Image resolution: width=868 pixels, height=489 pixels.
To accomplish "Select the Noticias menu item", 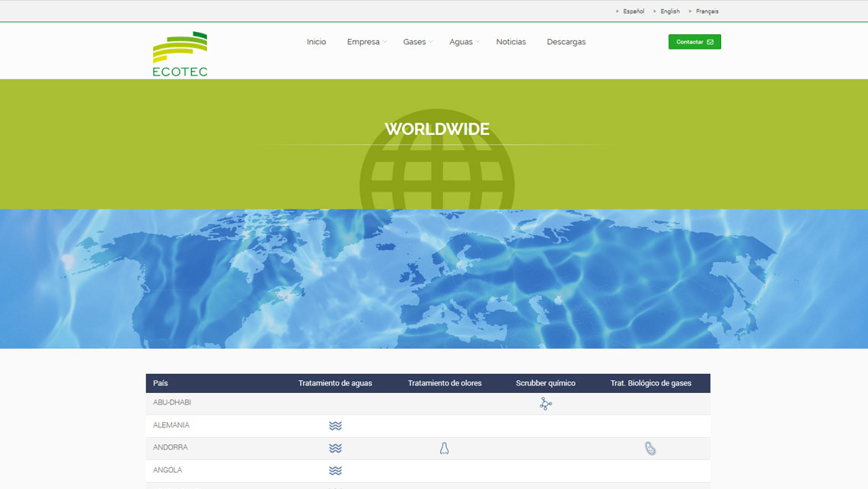I will click(511, 42).
